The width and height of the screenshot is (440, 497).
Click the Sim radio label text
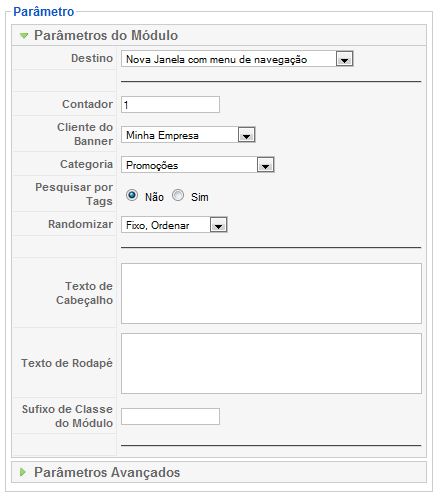(200, 197)
